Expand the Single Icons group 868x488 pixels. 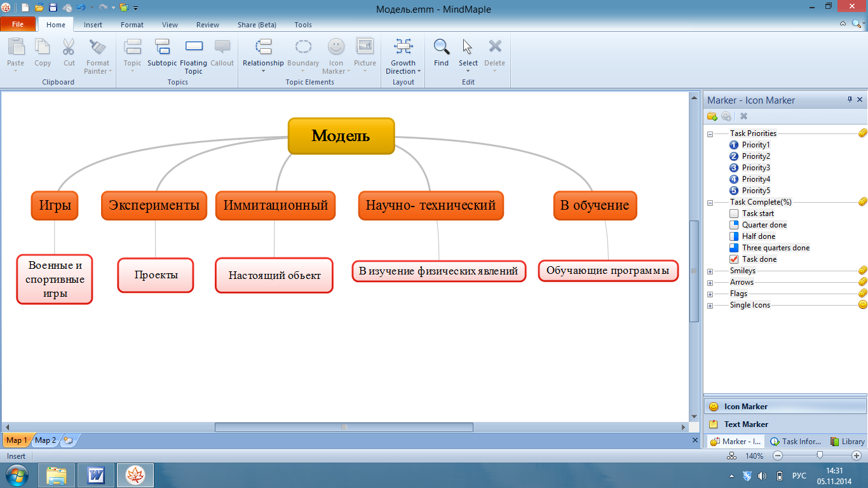click(x=710, y=306)
